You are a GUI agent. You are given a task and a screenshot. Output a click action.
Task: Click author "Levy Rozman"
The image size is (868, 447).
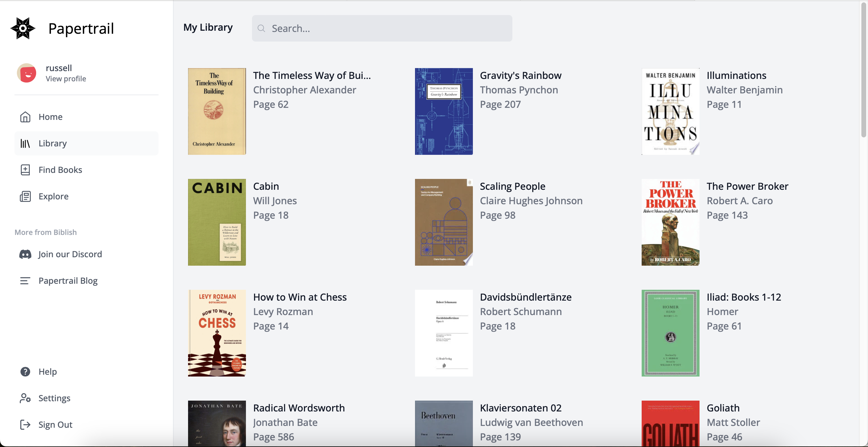coord(283,311)
